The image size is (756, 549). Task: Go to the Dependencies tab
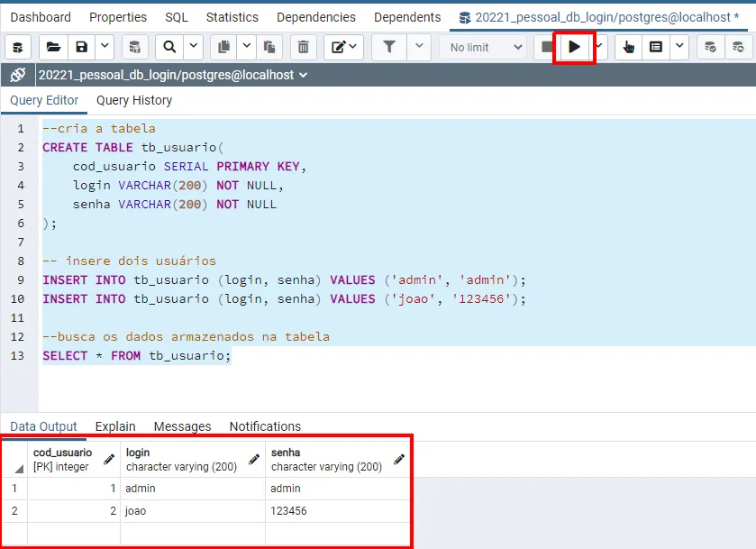point(315,17)
